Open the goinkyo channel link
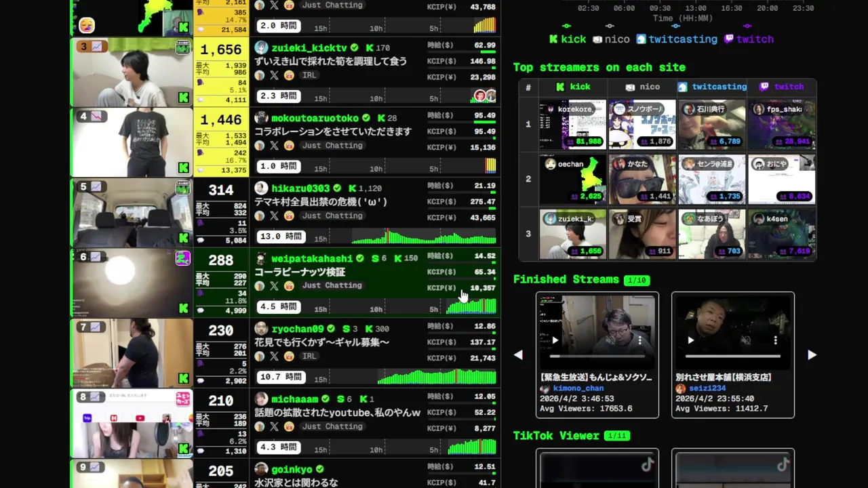This screenshot has width=868, height=488. (x=292, y=469)
